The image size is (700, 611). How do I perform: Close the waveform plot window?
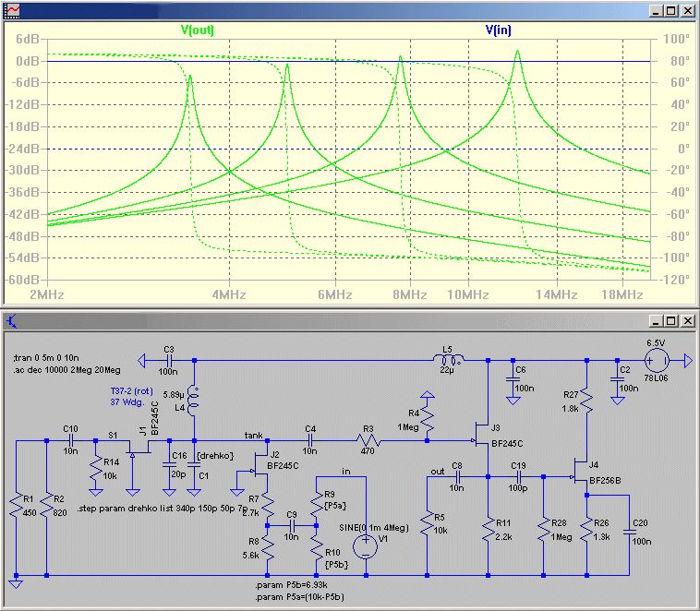(x=688, y=11)
